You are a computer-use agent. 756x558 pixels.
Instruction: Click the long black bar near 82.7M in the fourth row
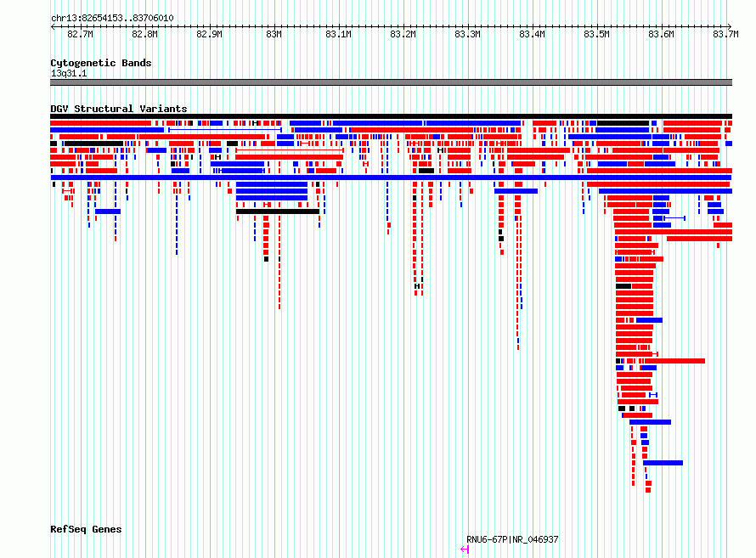(x=93, y=144)
